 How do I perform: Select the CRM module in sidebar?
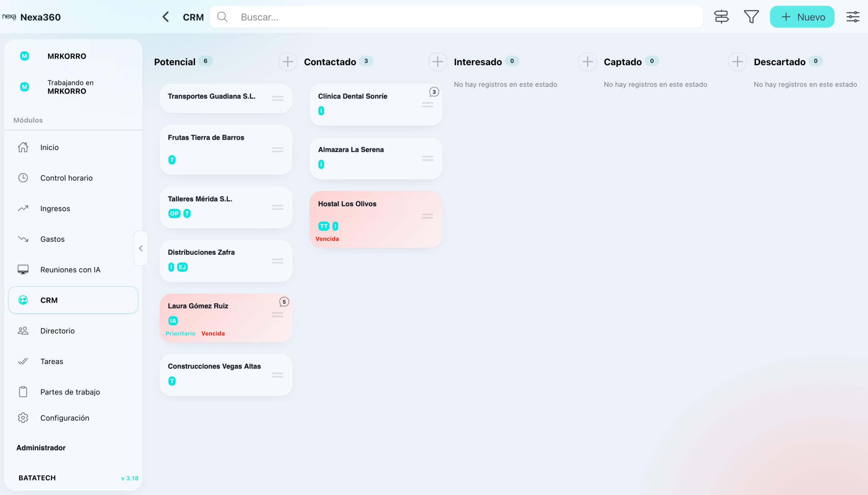[73, 300]
